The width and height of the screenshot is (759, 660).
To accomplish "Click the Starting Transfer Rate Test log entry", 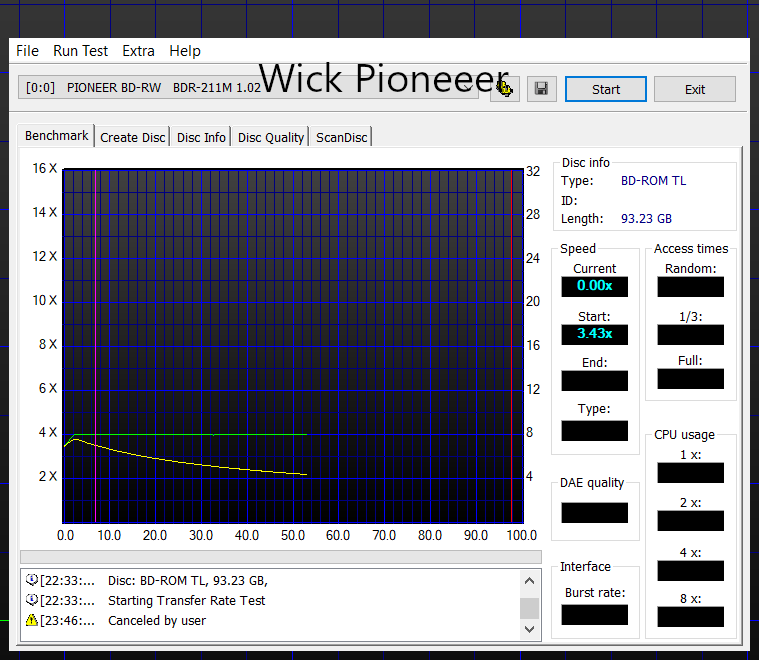I will [186, 600].
